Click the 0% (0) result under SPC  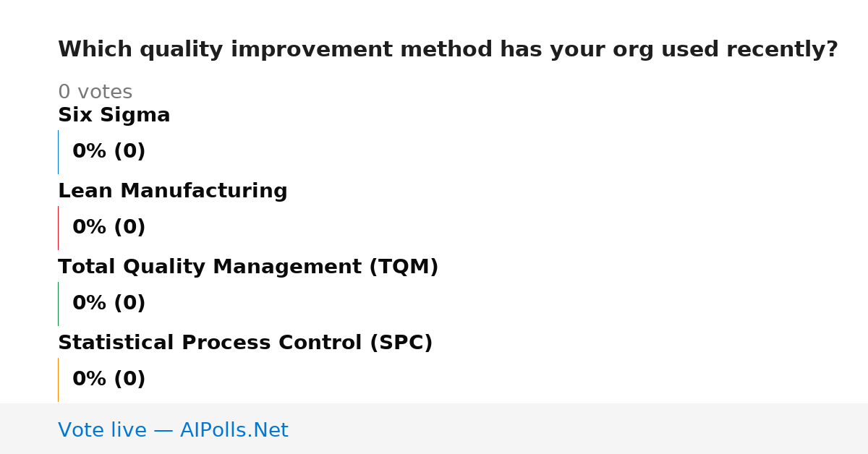pos(109,380)
